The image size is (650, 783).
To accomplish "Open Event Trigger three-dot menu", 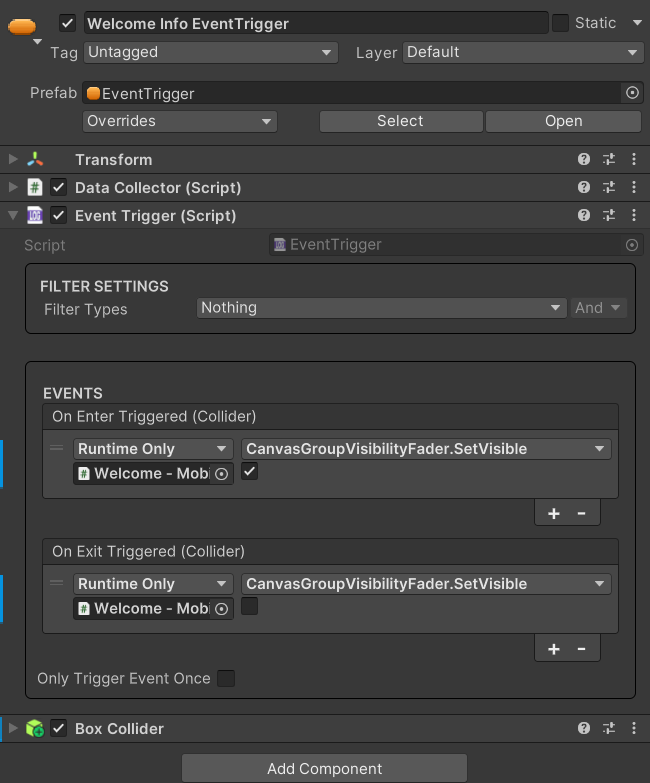I will (x=634, y=215).
